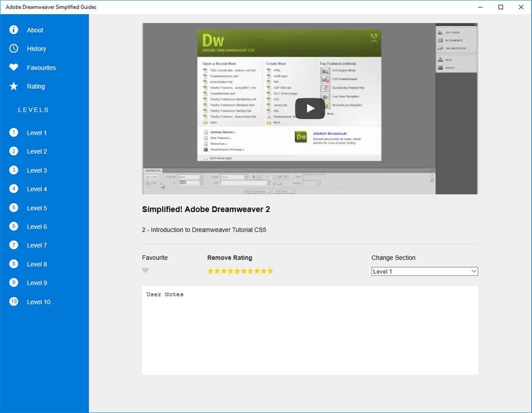Open the Change Section Level 1 dropdown
532x413 pixels.
[x=424, y=271]
